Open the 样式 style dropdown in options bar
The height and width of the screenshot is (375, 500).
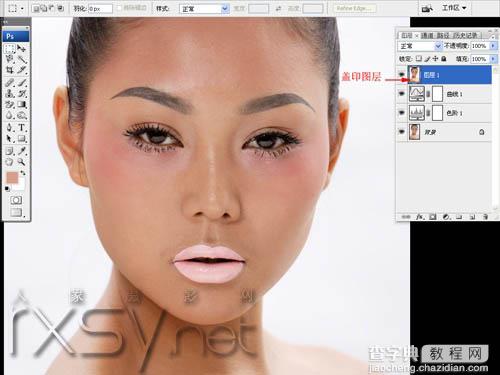(204, 8)
